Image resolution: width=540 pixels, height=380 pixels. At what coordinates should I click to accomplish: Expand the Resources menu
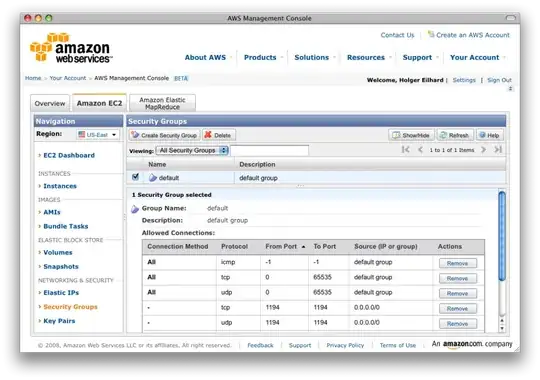coord(369,58)
